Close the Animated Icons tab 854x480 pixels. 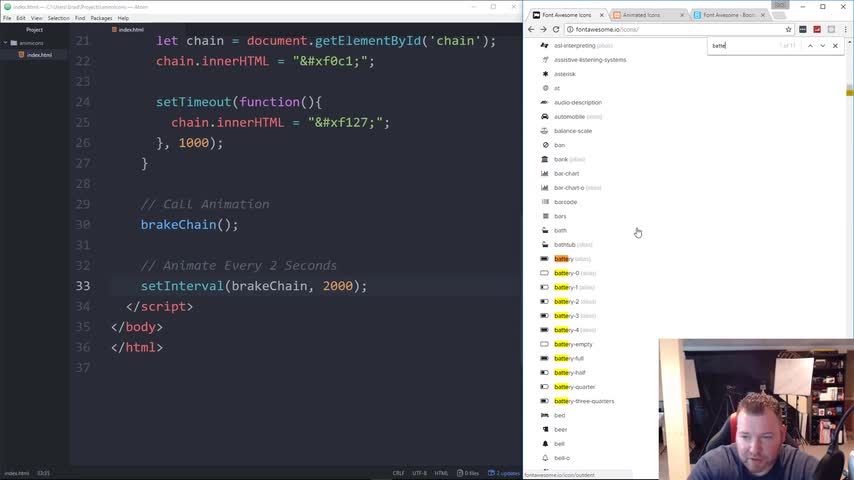pyautogui.click(x=682, y=15)
